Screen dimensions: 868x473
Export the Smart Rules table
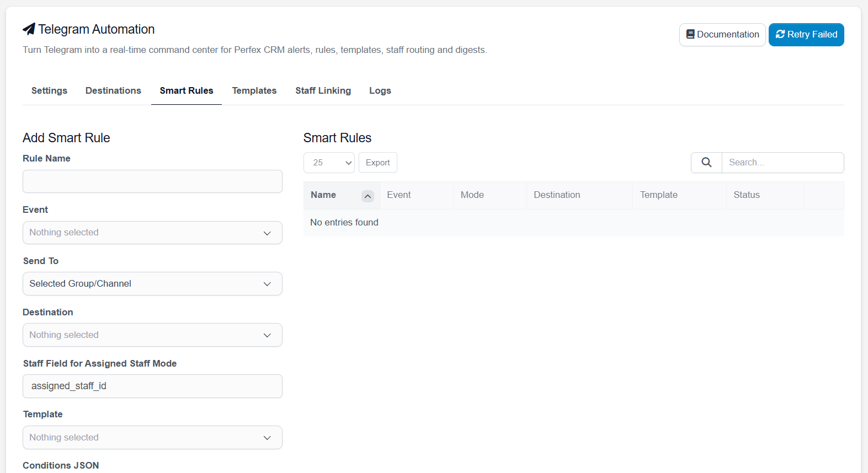tap(378, 163)
